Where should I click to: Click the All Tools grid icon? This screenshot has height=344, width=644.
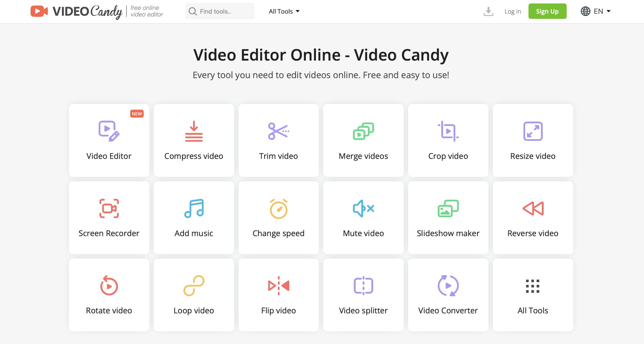(x=533, y=286)
